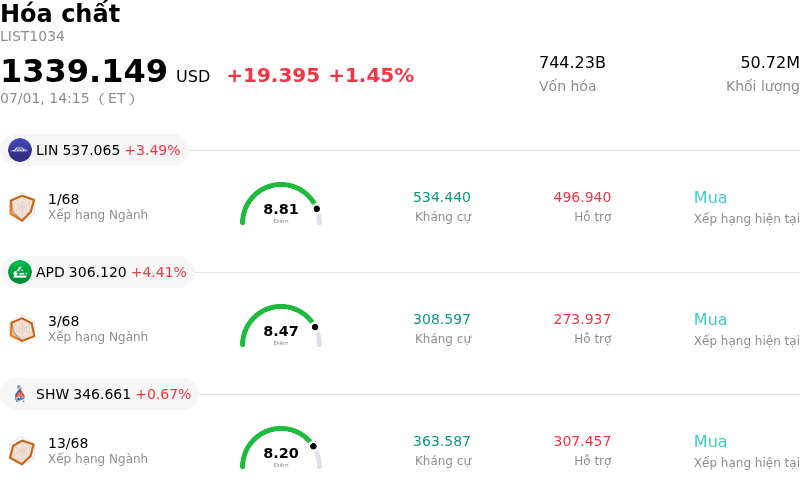Select the radar rank icon for LIN 1/68
Screen dimensions: 800x488
[22, 208]
